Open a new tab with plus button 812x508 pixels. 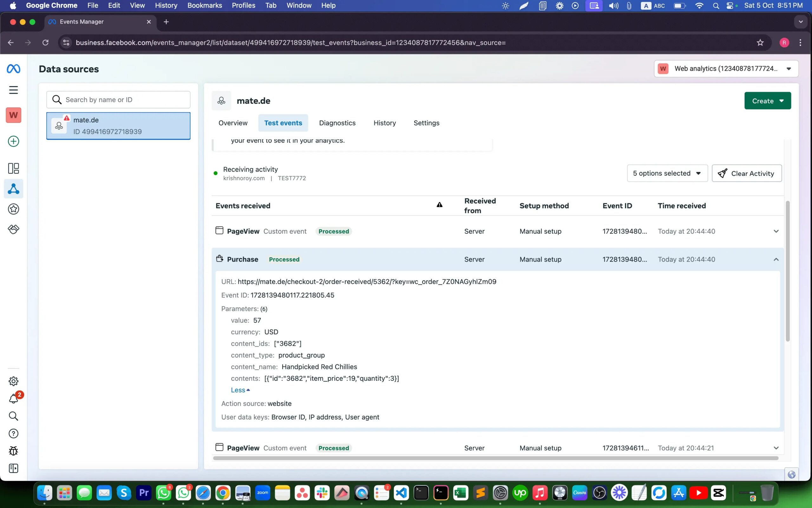coord(166,22)
